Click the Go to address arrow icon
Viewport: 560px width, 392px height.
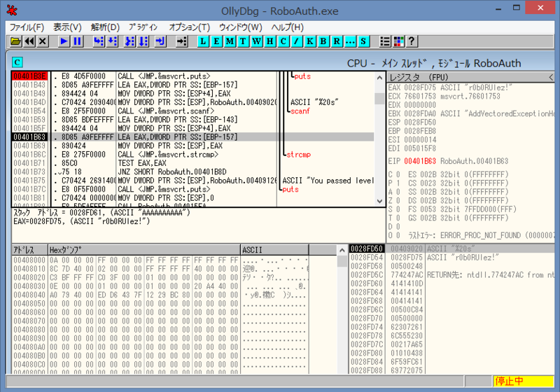[x=181, y=41]
